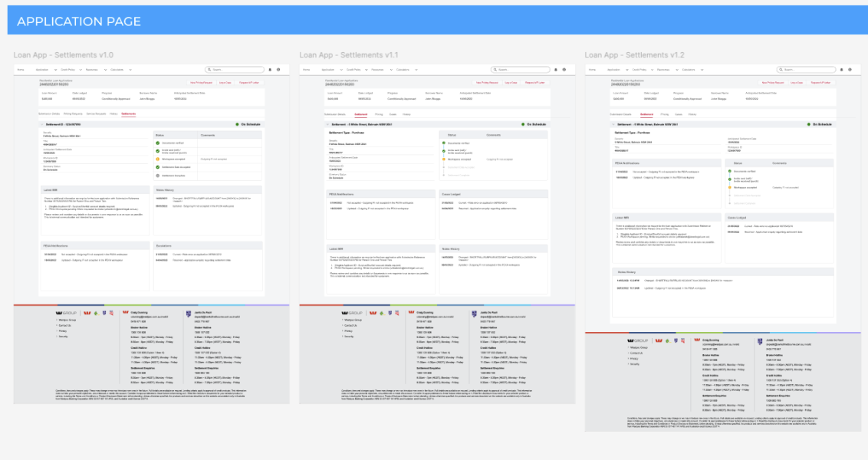Collapse the Settlement section chevron in v1.2
This screenshot has width=868, height=460.
[x=613, y=124]
